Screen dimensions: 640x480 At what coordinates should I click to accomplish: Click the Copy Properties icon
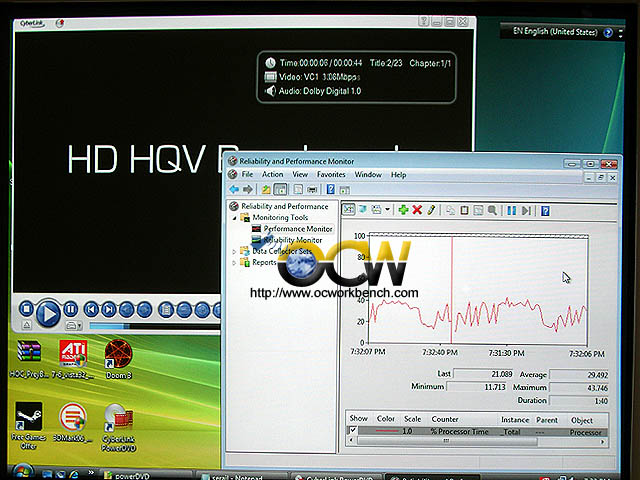451,210
